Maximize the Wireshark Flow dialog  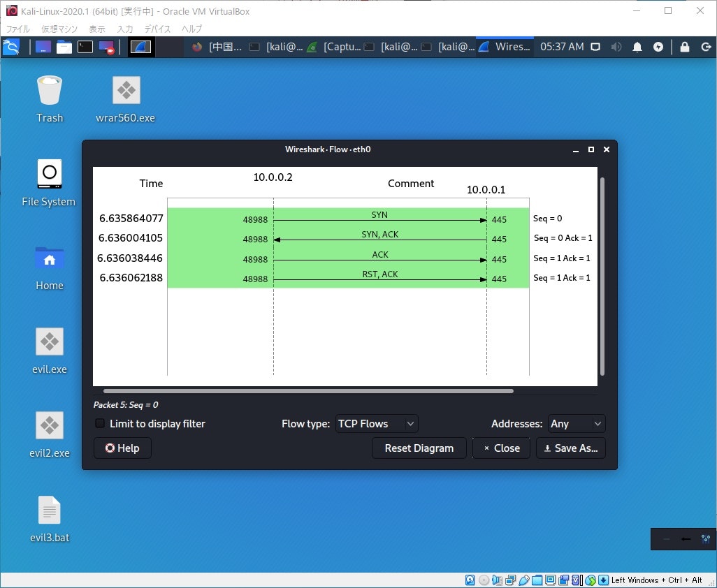tap(591, 149)
